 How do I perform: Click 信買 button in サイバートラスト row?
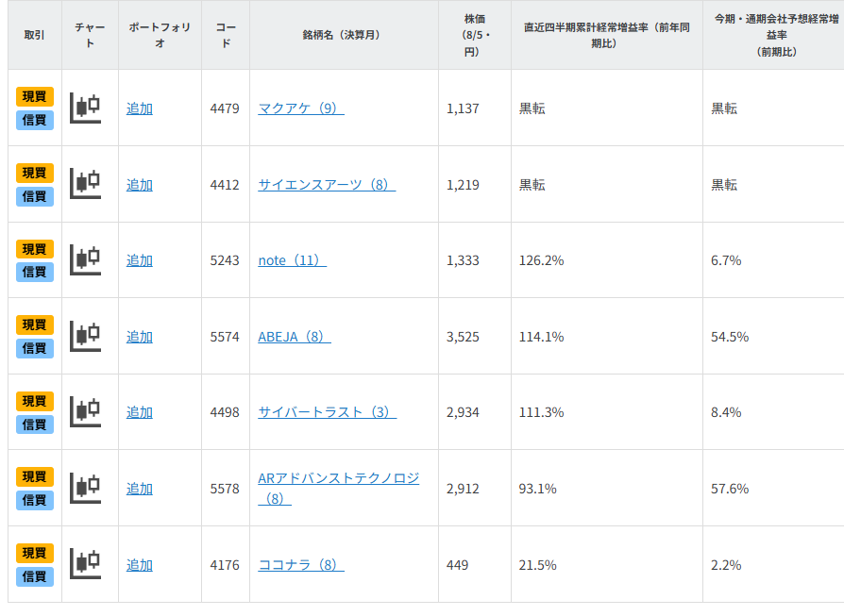pos(34,425)
